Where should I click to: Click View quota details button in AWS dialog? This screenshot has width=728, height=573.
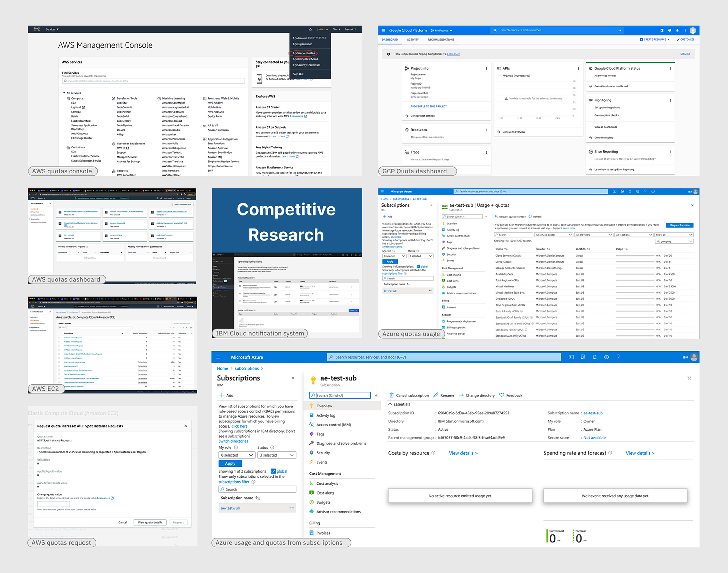150,522
